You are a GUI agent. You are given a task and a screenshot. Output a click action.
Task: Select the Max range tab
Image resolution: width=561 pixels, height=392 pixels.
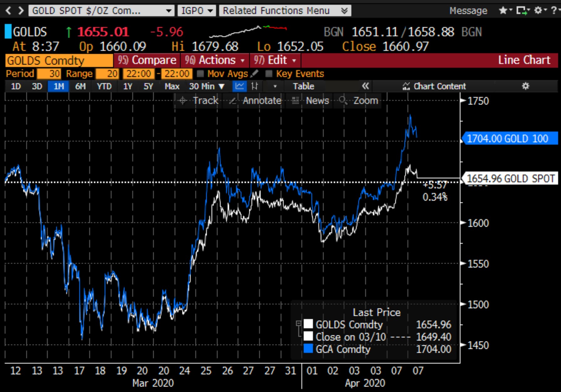[x=172, y=86]
